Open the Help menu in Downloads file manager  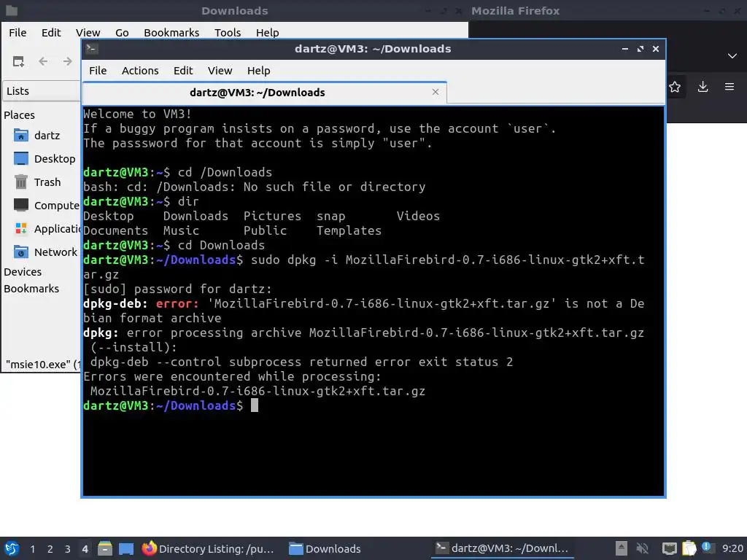pos(267,32)
